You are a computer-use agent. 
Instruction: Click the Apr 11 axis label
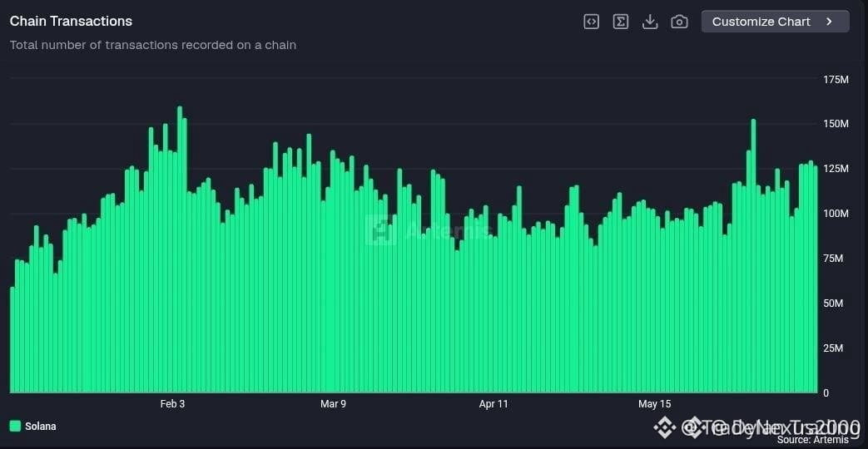494,404
